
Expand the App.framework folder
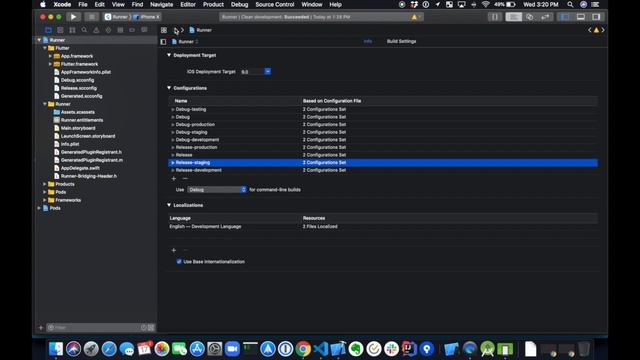(50, 56)
